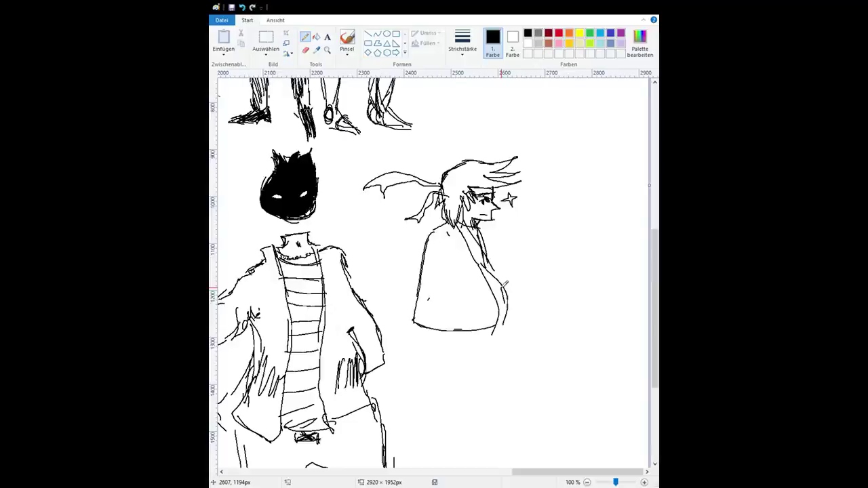Pick the purple color swatch
Screen dimensions: 868x488
[620, 33]
